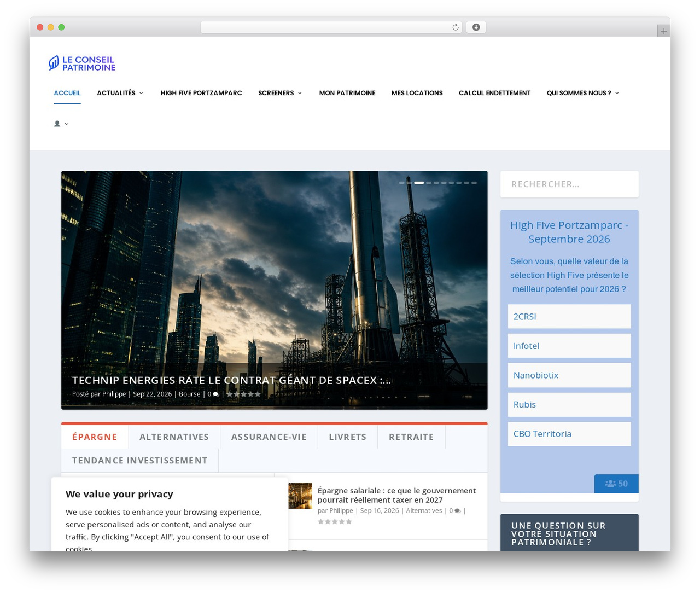Select poll option Rubis
700x593 pixels.
click(569, 404)
